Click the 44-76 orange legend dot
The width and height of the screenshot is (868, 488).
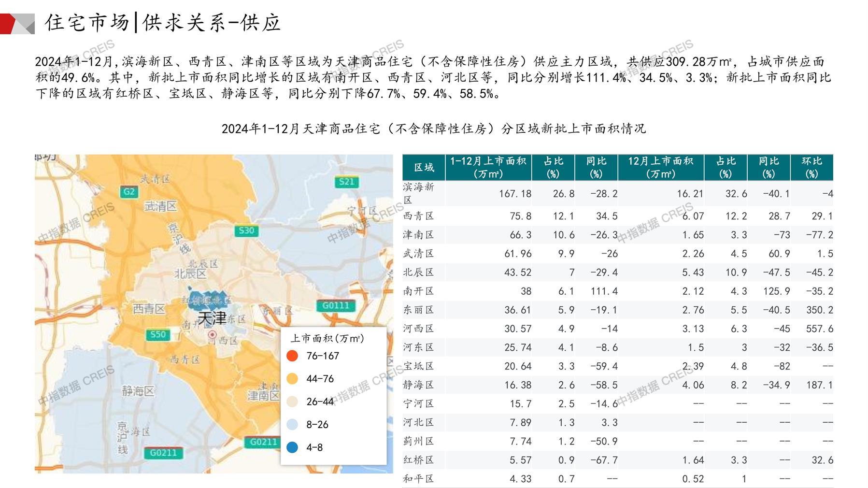[292, 379]
